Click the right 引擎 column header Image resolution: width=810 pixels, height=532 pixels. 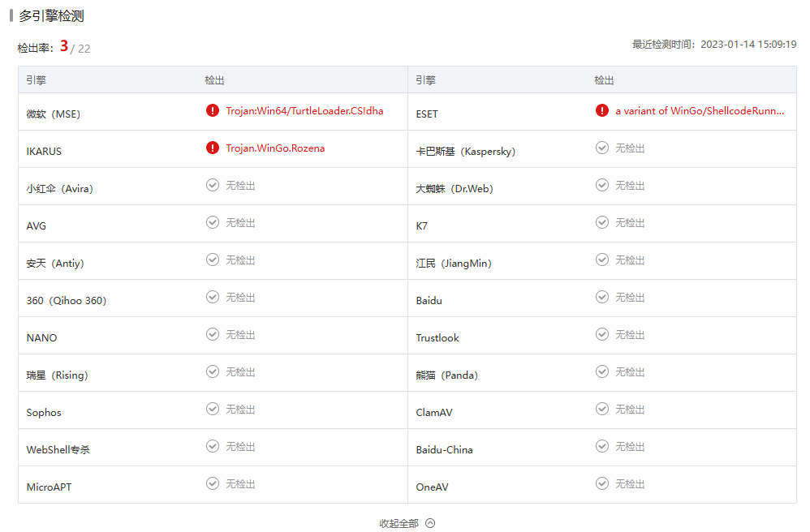425,80
